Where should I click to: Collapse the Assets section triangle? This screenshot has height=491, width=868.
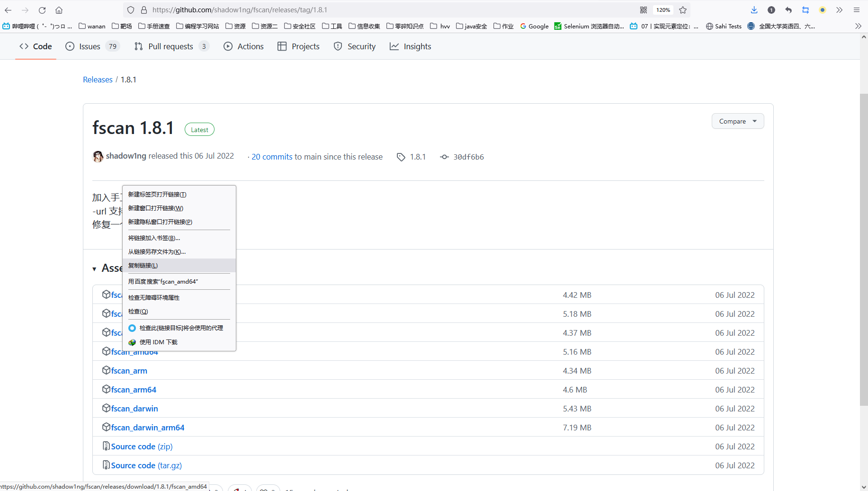click(x=95, y=269)
